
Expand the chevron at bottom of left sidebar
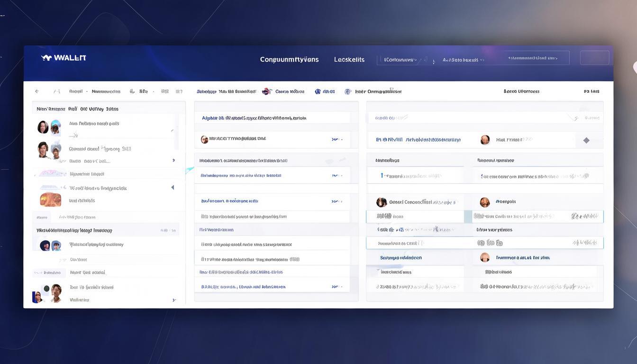click(174, 300)
